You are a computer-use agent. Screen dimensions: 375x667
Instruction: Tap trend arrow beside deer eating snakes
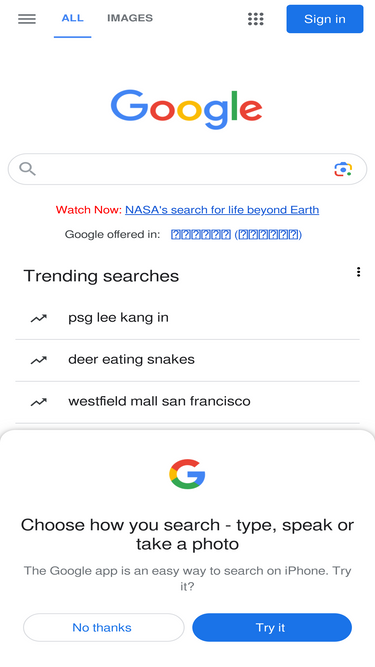click(38, 360)
